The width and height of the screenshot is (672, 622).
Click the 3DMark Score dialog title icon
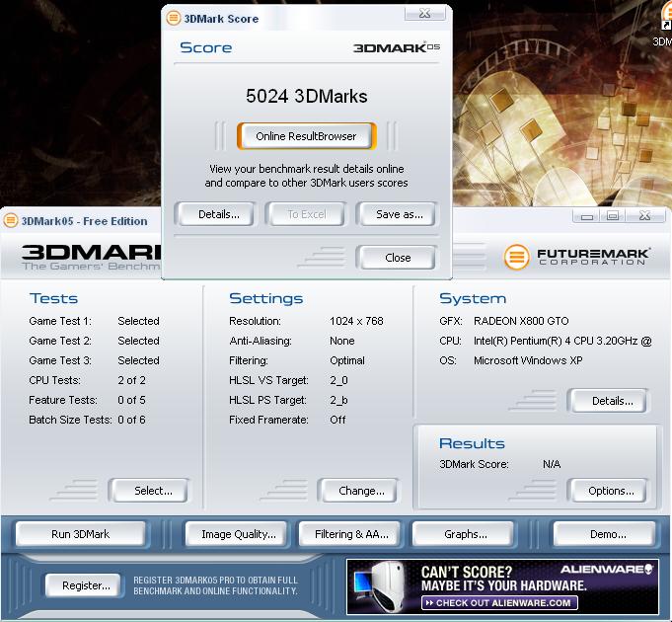173,18
